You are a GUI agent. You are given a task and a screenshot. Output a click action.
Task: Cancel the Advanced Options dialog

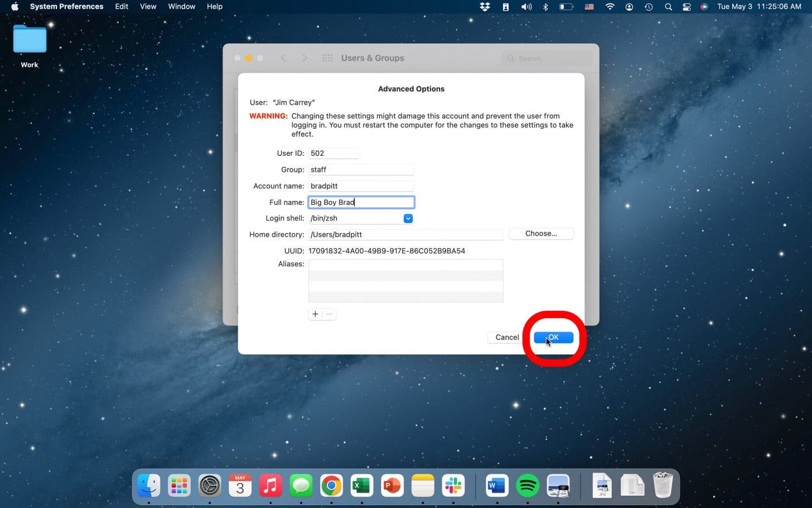506,337
